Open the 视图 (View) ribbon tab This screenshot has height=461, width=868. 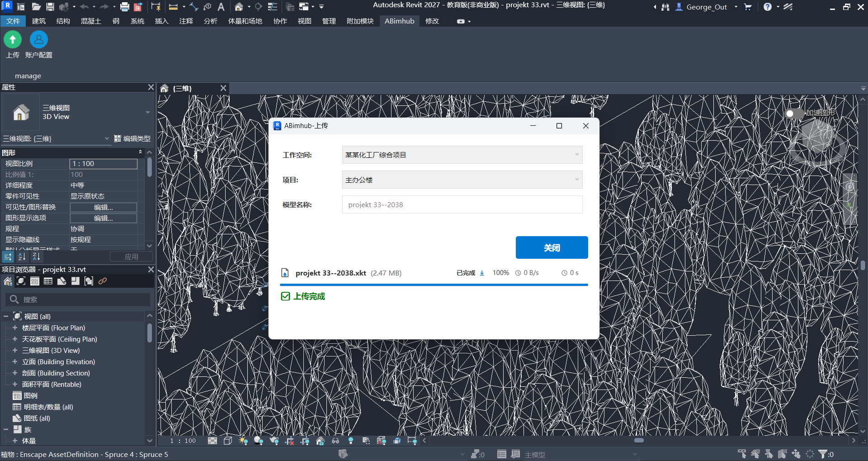pos(305,21)
